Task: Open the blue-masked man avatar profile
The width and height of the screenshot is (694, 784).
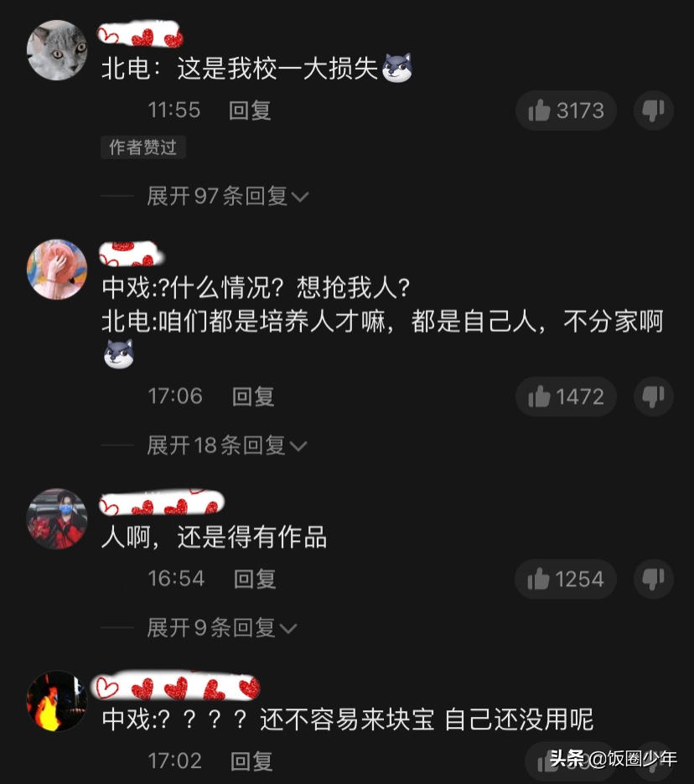Action: [56, 519]
